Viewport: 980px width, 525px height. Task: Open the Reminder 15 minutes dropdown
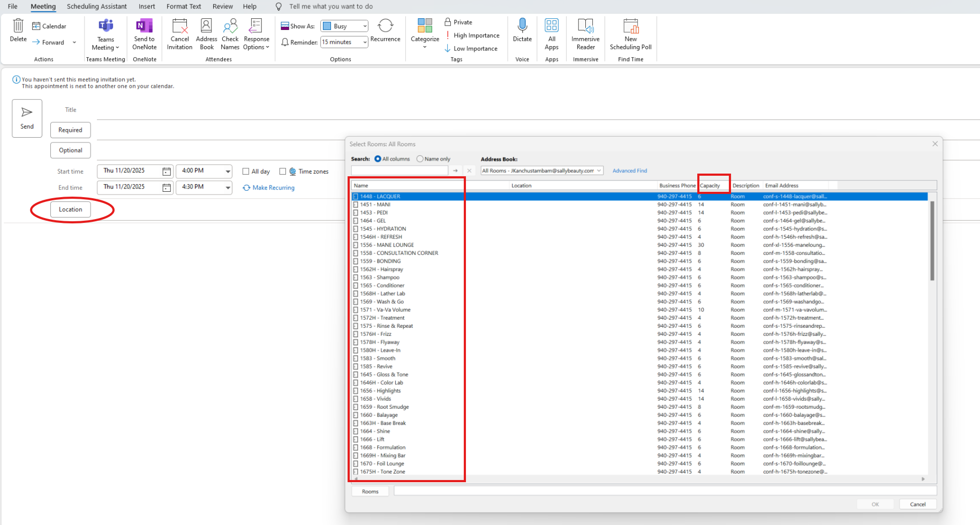(344, 42)
